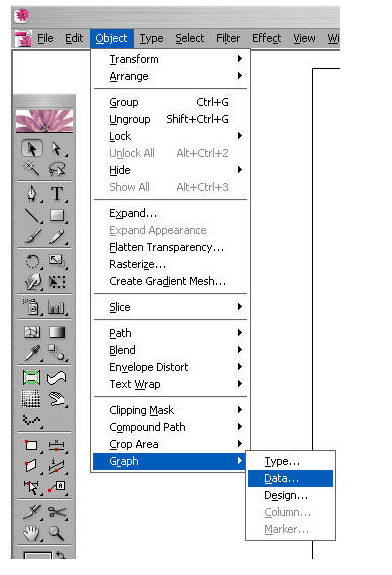Choose the Hand tool
This screenshot has height=575, width=392.
32,533
